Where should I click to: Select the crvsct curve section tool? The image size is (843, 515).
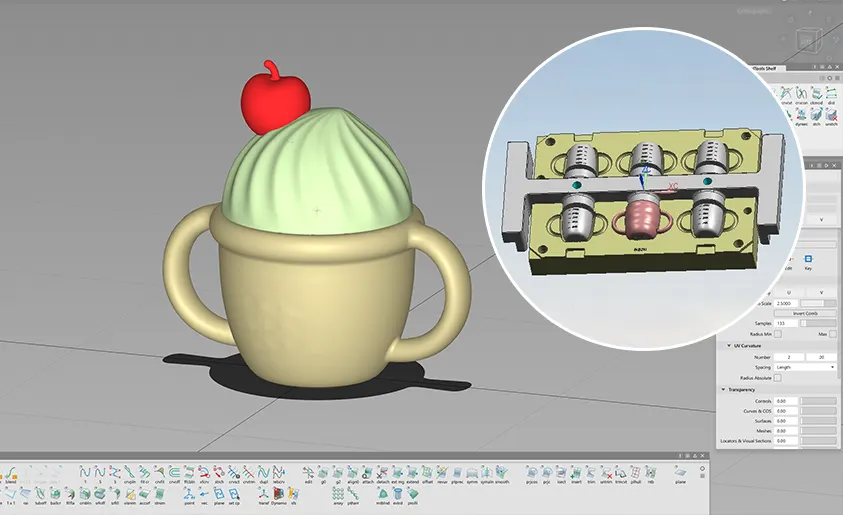[x=234, y=475]
